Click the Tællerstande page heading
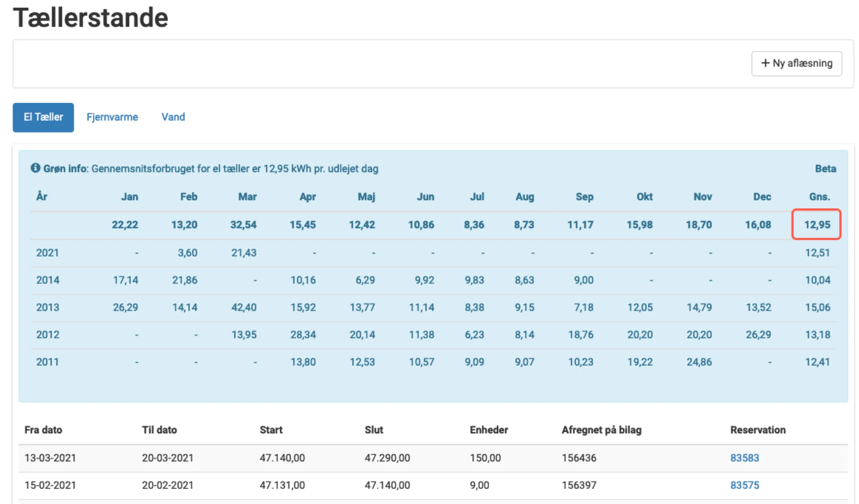 90,18
